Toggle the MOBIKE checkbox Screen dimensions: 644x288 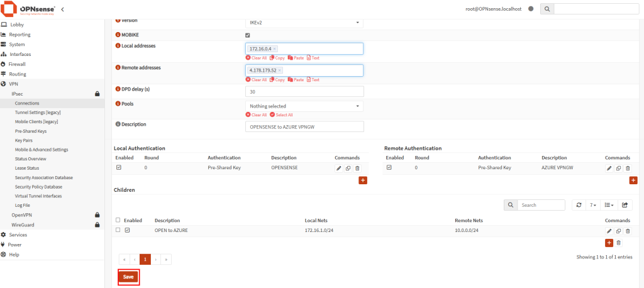tap(248, 35)
